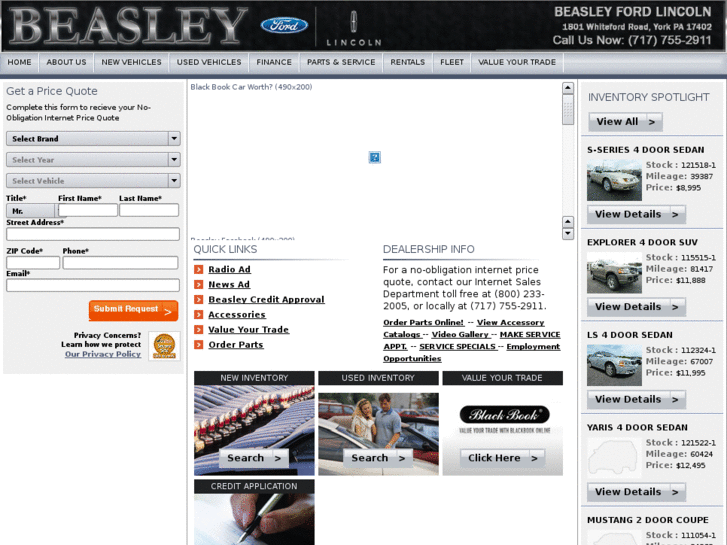Open the Title Mr. dropdown
This screenshot has width=727, height=545.
32,211
